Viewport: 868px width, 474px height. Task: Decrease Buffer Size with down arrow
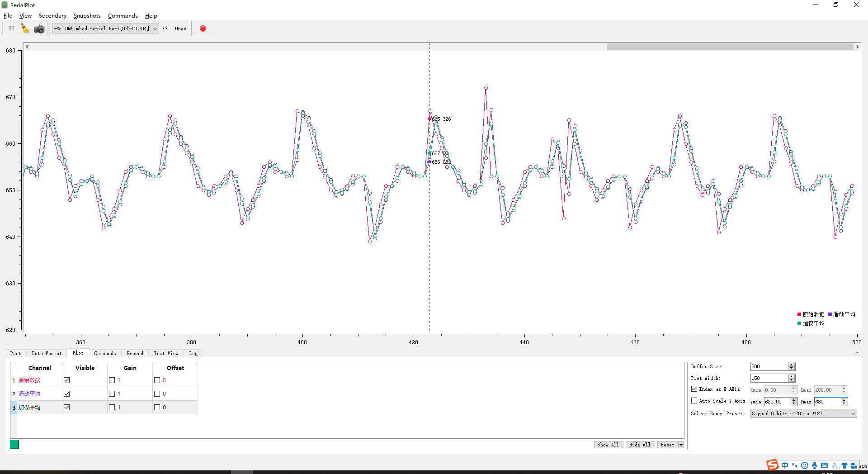pyautogui.click(x=791, y=368)
